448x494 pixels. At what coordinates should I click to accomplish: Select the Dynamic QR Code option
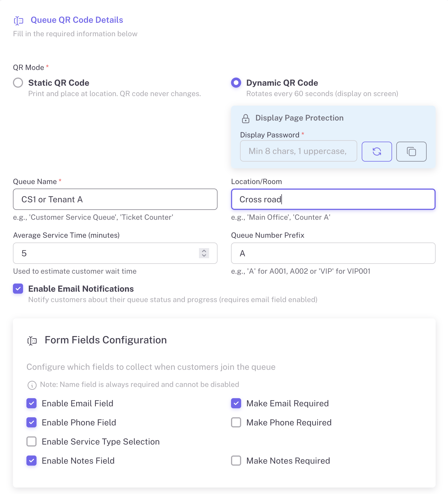click(236, 83)
